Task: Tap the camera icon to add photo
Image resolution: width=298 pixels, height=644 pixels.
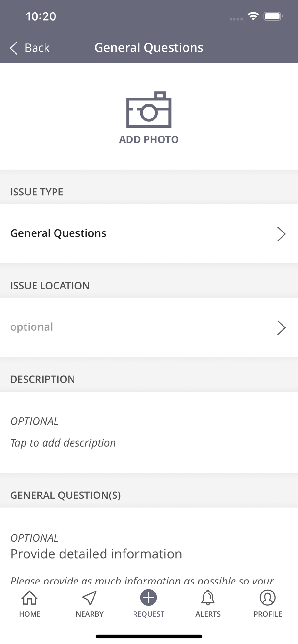Action: coord(149,110)
